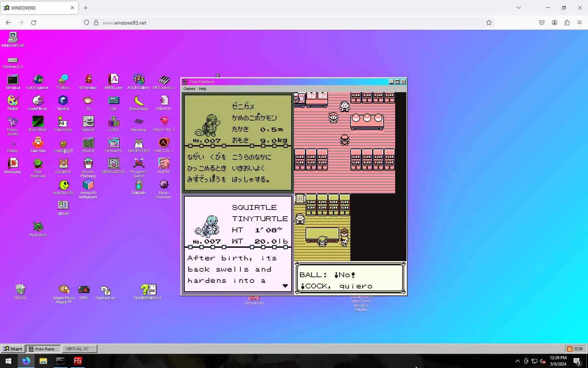Open the Puke Data icon
588x368 pixels.
[x=63, y=124]
